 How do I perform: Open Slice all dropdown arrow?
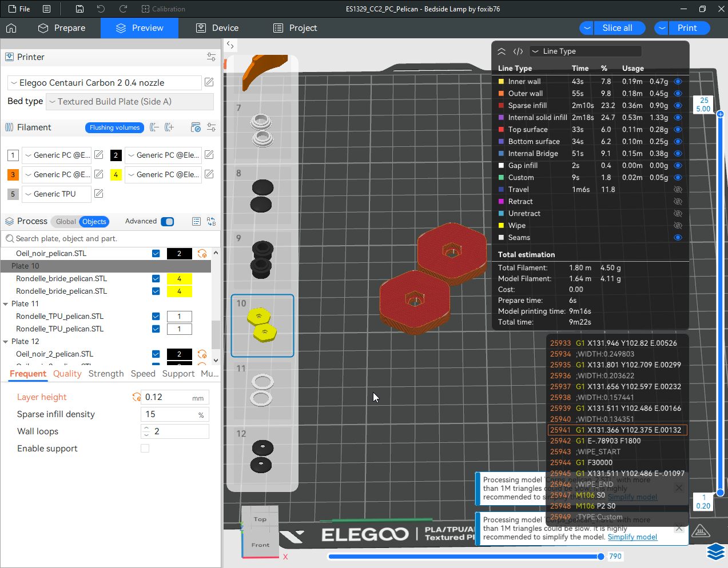click(x=586, y=28)
